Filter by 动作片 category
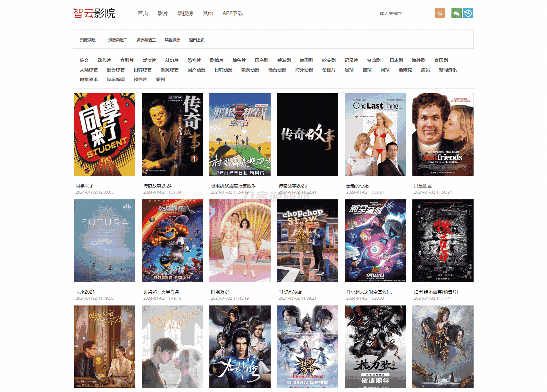 pyautogui.click(x=105, y=60)
